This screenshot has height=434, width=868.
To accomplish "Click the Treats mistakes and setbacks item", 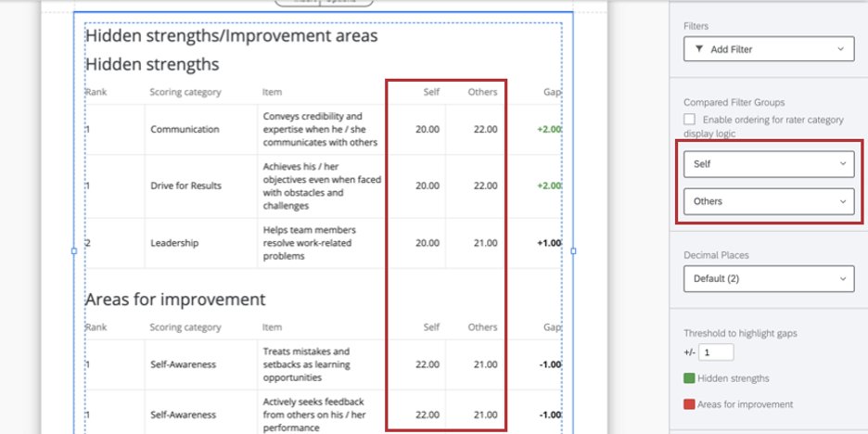I will pyautogui.click(x=306, y=364).
